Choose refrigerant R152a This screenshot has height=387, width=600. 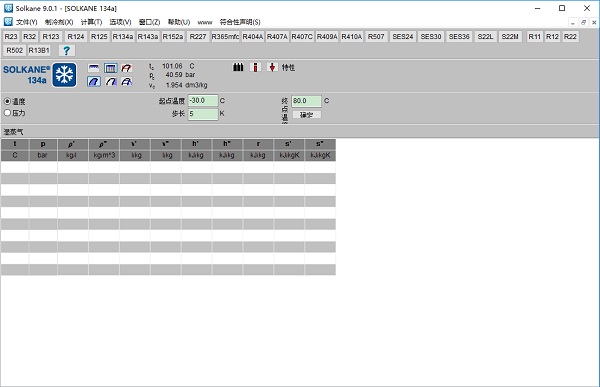[173, 37]
